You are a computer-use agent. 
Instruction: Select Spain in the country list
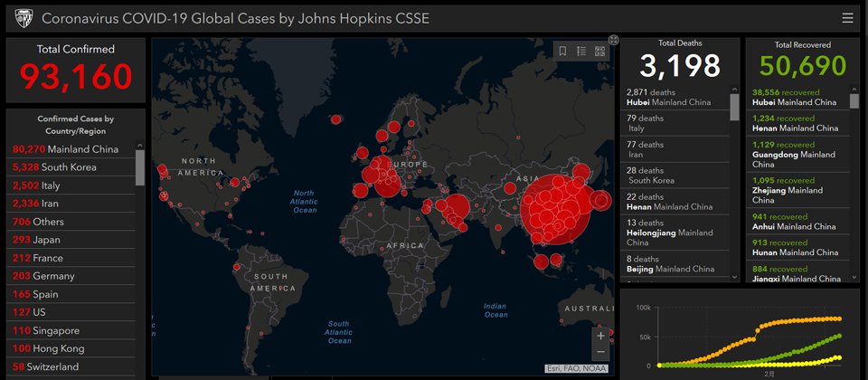pyautogui.click(x=71, y=294)
